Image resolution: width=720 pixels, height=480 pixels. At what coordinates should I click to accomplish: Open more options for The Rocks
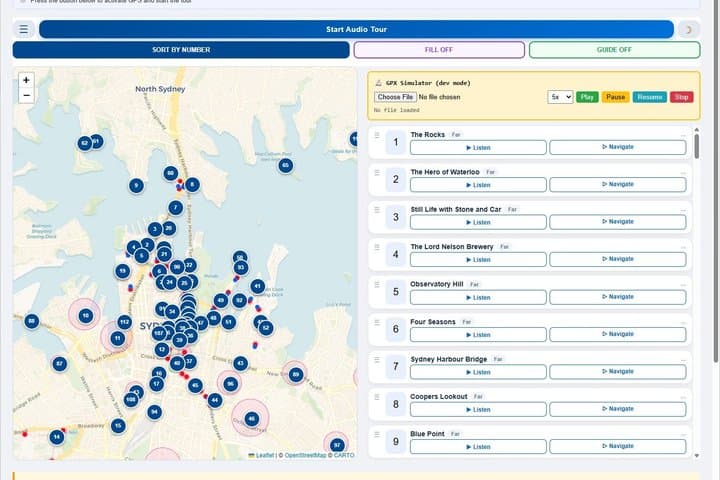683,135
